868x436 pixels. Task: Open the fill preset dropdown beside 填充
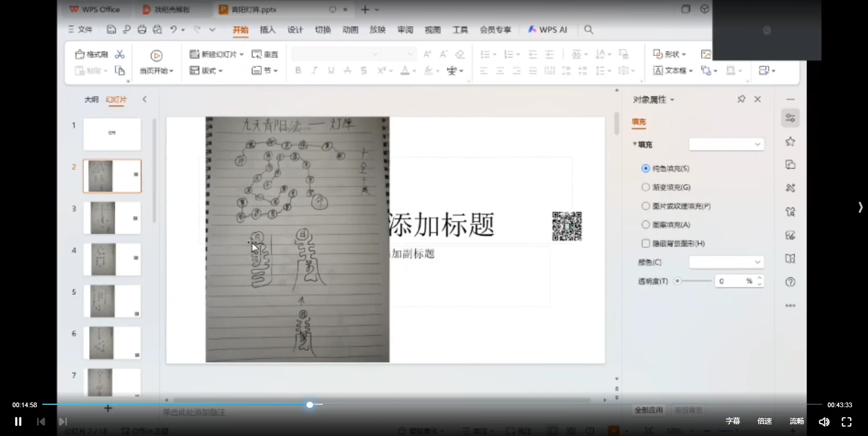[726, 144]
